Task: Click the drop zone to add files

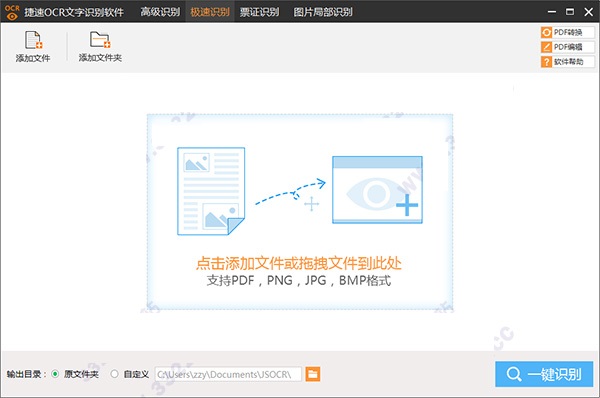Action: click(x=300, y=212)
